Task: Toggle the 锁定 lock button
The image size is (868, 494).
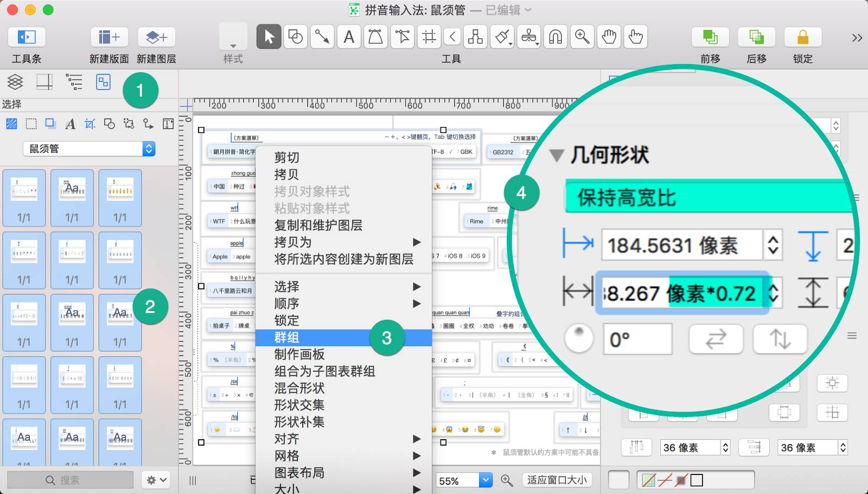Action: tap(802, 37)
